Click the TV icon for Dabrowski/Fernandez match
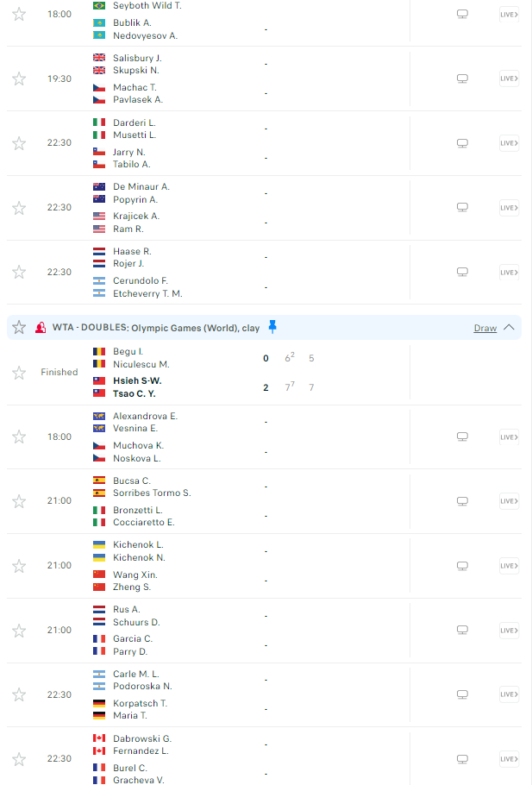The width and height of the screenshot is (532, 785). coord(462,759)
